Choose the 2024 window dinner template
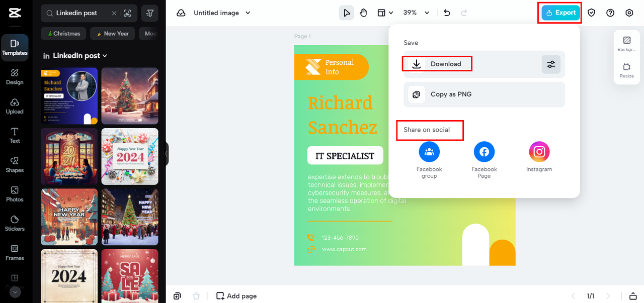This screenshot has width=644, height=303. [x=69, y=156]
